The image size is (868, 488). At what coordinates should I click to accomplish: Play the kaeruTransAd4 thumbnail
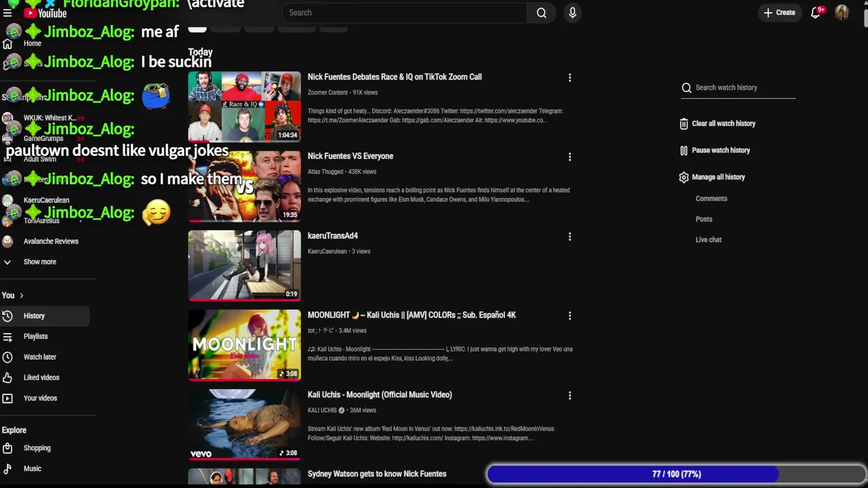pyautogui.click(x=244, y=265)
